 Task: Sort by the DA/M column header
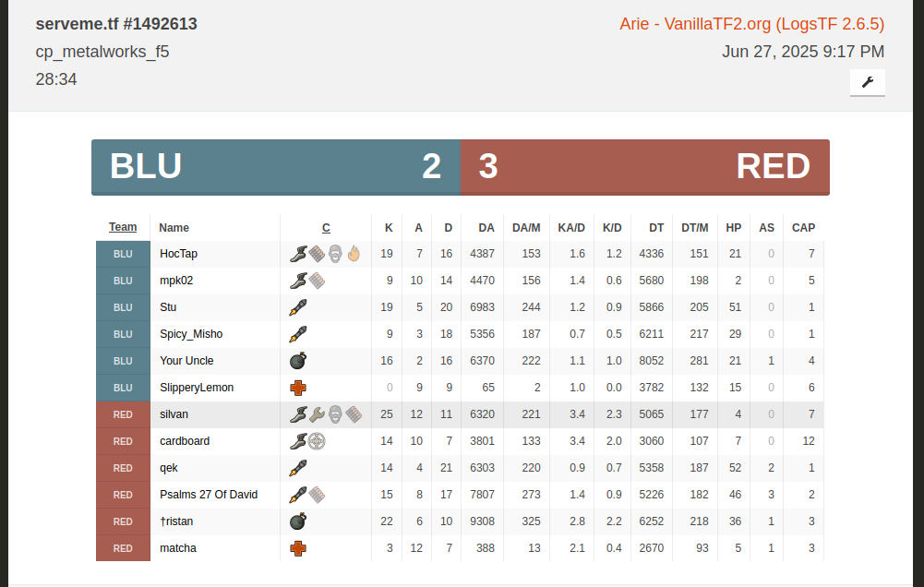click(526, 227)
